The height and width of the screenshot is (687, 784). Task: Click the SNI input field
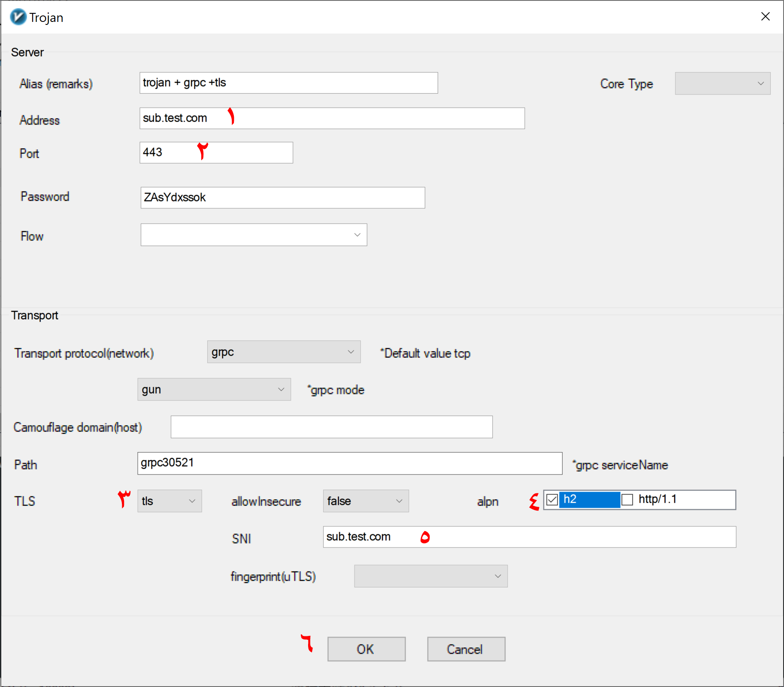tap(529, 537)
